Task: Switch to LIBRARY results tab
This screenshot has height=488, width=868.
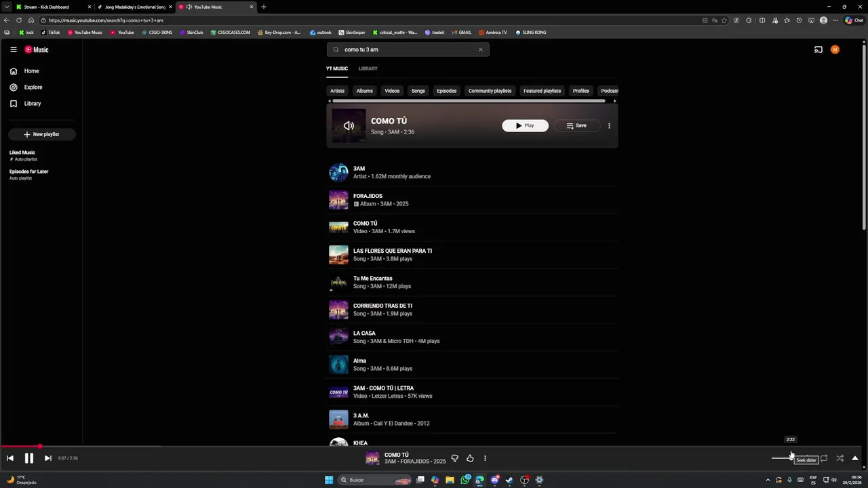Action: [368, 68]
